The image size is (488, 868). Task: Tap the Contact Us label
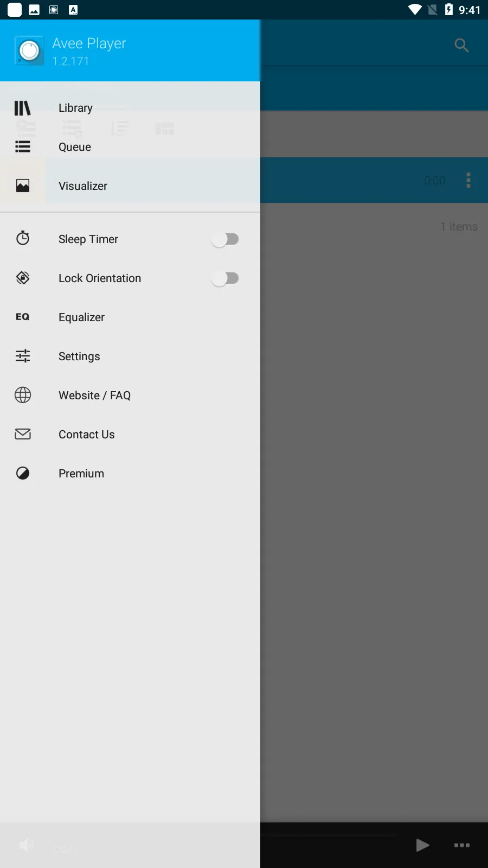[x=87, y=435]
